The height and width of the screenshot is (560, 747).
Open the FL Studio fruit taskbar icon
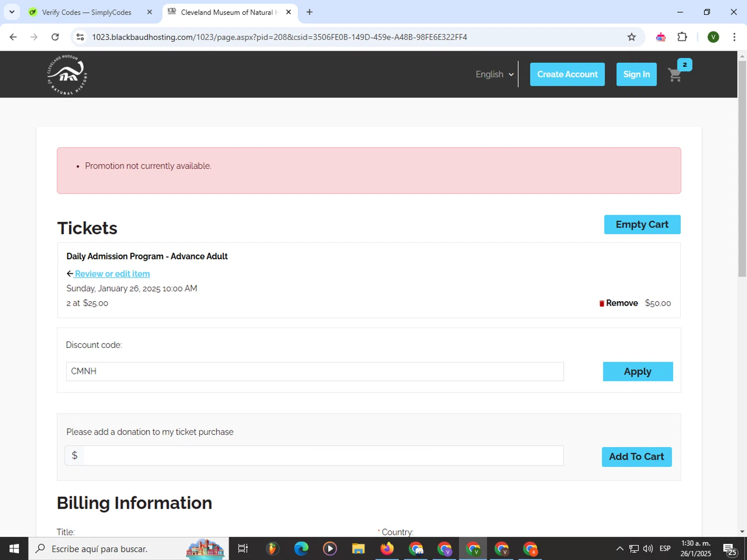272,549
